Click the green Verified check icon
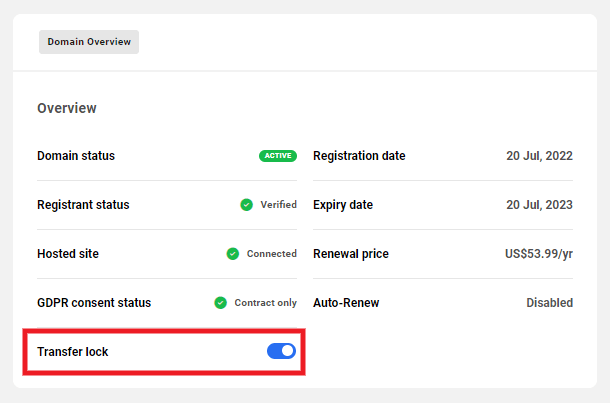The width and height of the screenshot is (610, 403). tap(246, 205)
